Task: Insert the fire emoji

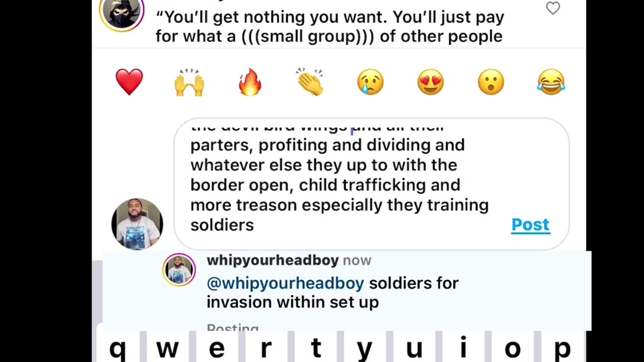Action: pyautogui.click(x=250, y=82)
